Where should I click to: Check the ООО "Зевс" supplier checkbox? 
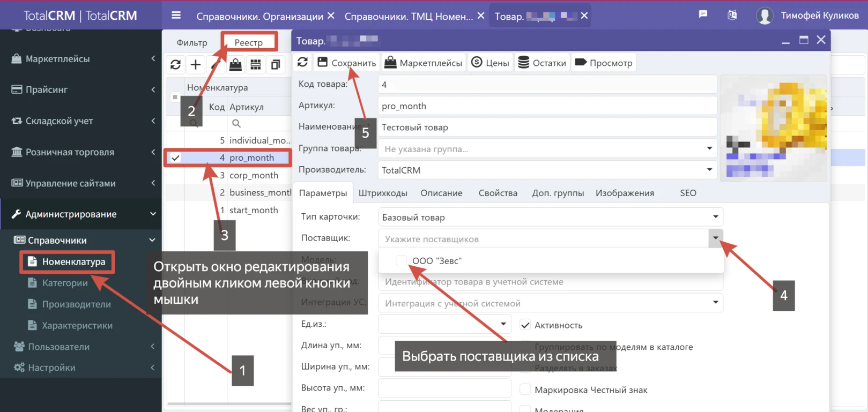pyautogui.click(x=401, y=261)
